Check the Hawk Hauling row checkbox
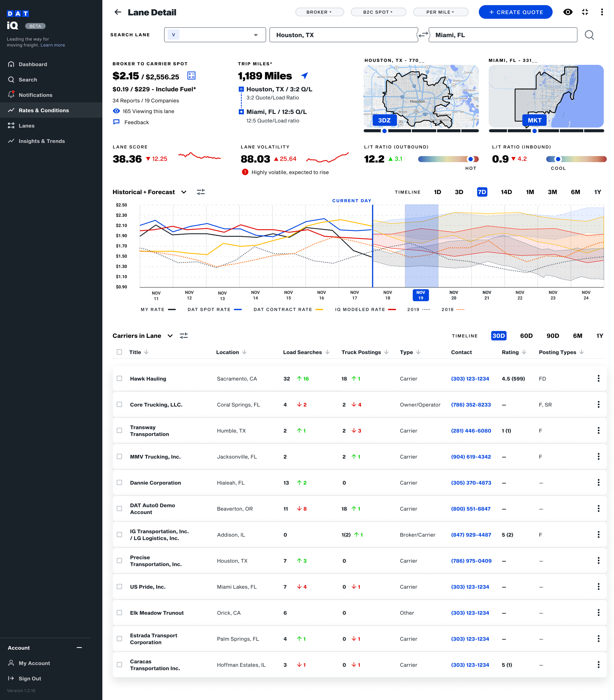 [119, 378]
